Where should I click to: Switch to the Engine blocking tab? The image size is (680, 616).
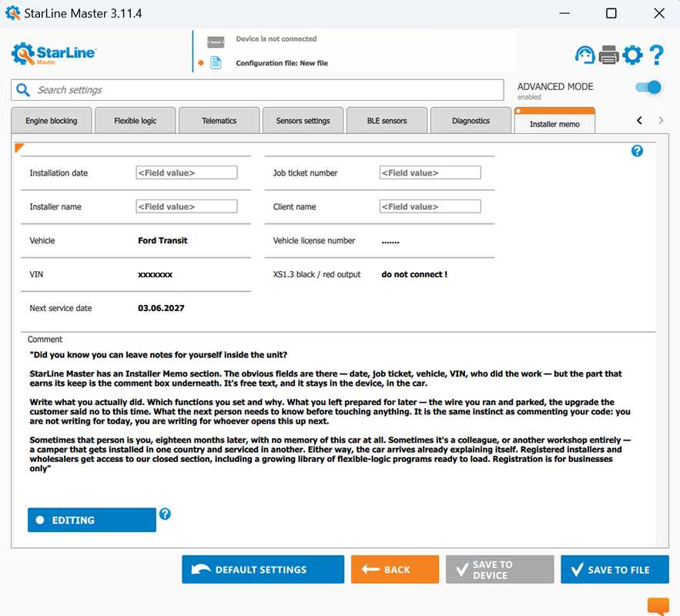(51, 121)
